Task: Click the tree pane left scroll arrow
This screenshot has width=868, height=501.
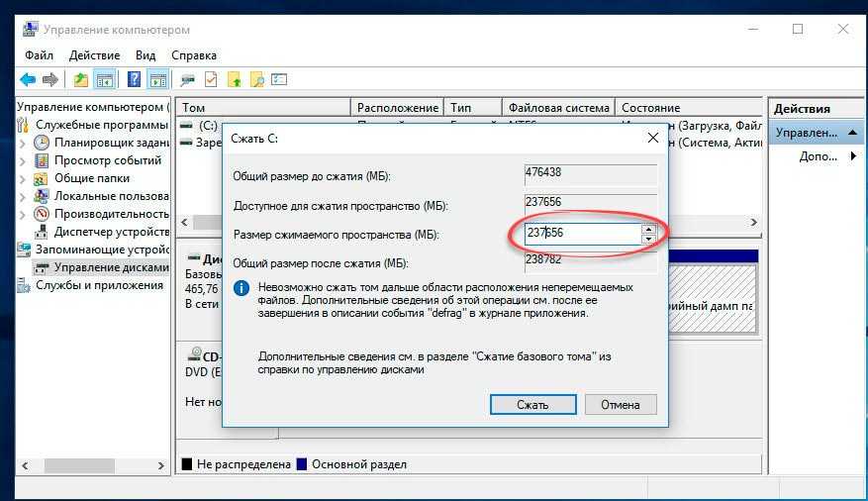Action: pyautogui.click(x=25, y=465)
